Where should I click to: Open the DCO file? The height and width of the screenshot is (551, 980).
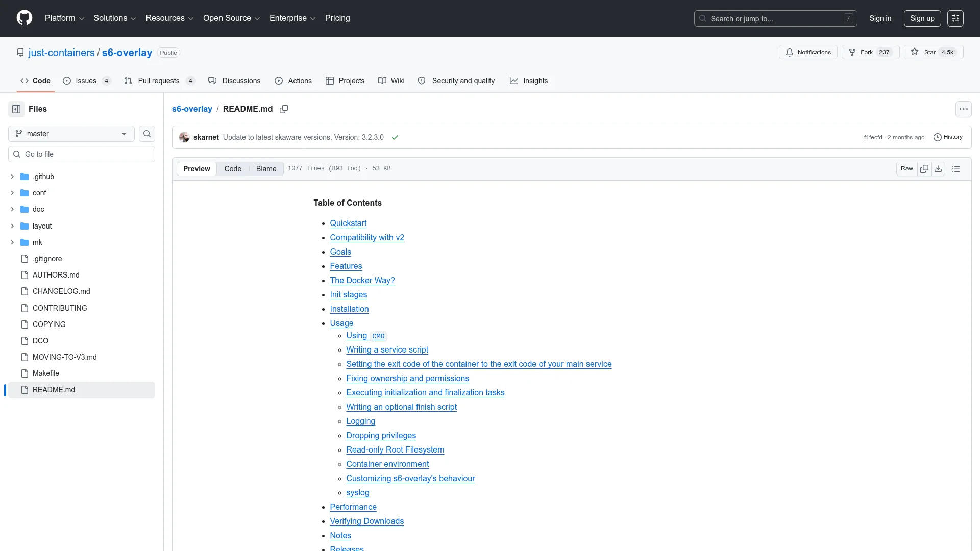click(x=40, y=341)
